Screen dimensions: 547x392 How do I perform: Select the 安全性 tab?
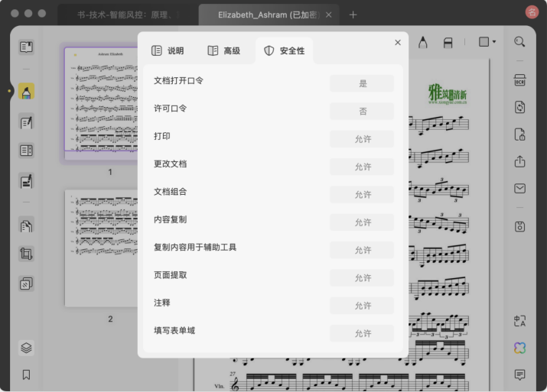pos(285,51)
